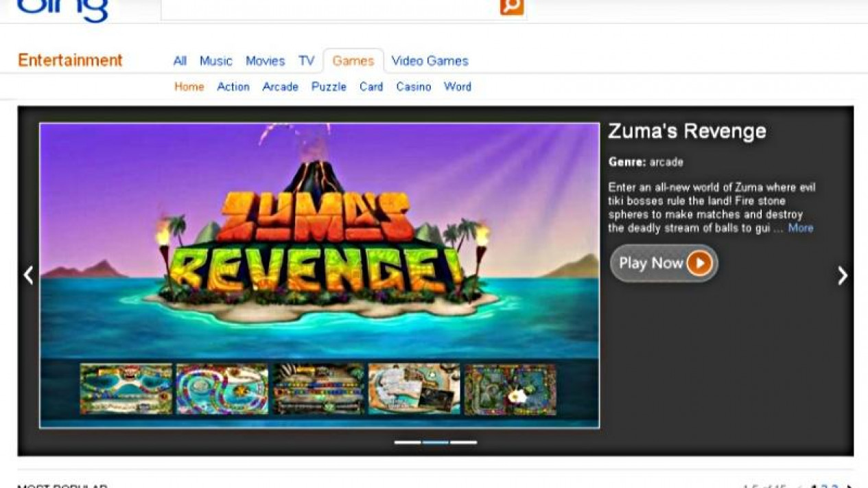View the first Zuma screenshot thumbnail
Viewport: 868px width, 488px height.
[x=126, y=389]
